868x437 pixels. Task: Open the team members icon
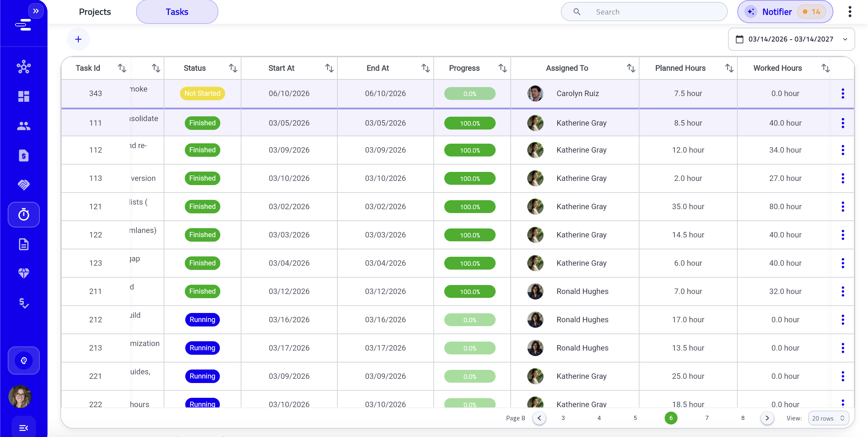(x=23, y=126)
